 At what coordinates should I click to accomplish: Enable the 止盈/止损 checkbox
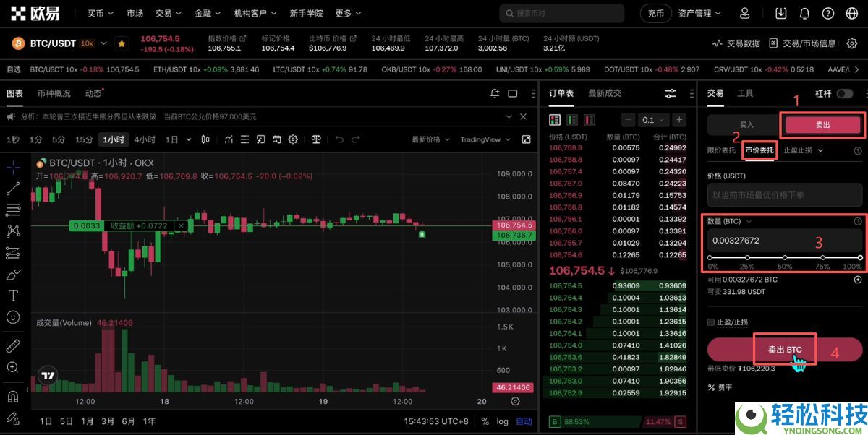pos(712,322)
